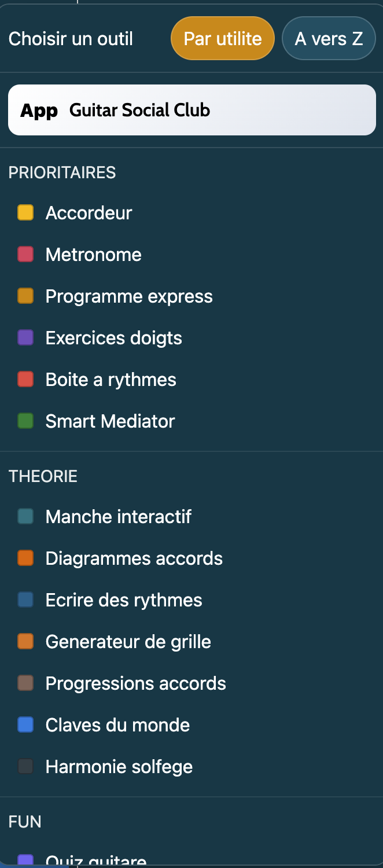The image size is (383, 868).
Task: Select the Ecrire des rythmes blue icon
Action: (x=25, y=599)
